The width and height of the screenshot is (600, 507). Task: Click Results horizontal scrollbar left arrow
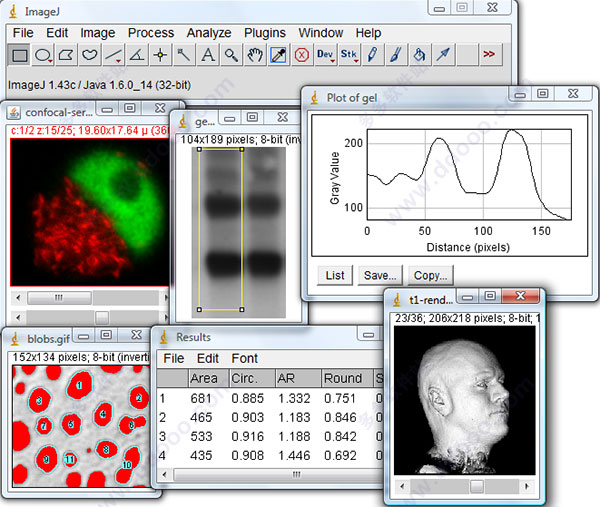coord(165,475)
